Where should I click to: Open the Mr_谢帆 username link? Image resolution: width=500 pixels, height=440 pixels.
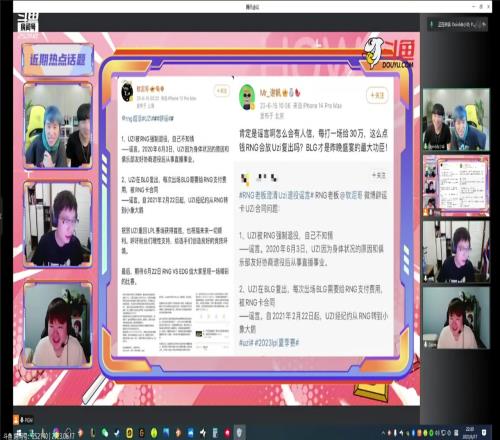271,93
